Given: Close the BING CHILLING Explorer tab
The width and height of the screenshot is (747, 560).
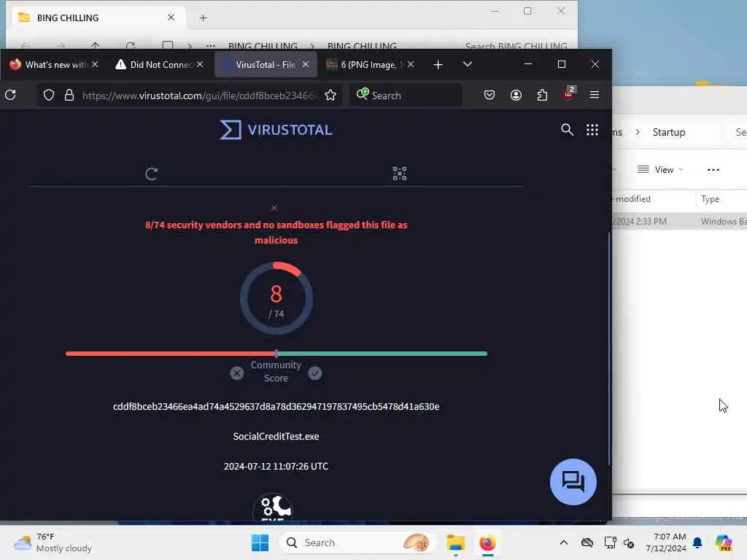Looking at the screenshot, I should click(x=171, y=17).
